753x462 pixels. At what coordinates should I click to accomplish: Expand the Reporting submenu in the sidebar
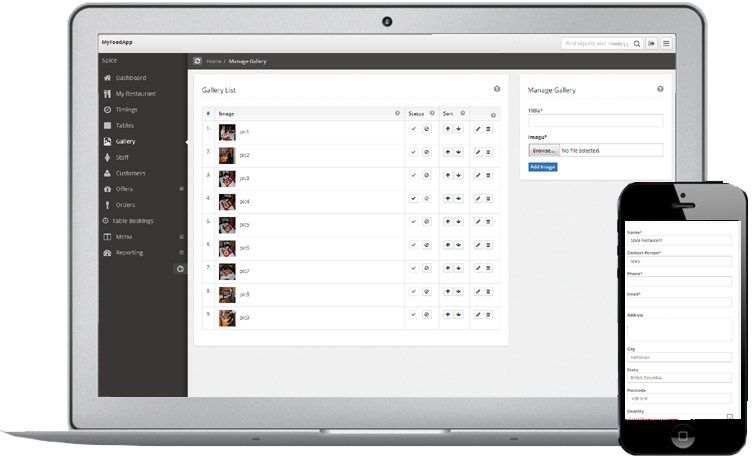(181, 252)
